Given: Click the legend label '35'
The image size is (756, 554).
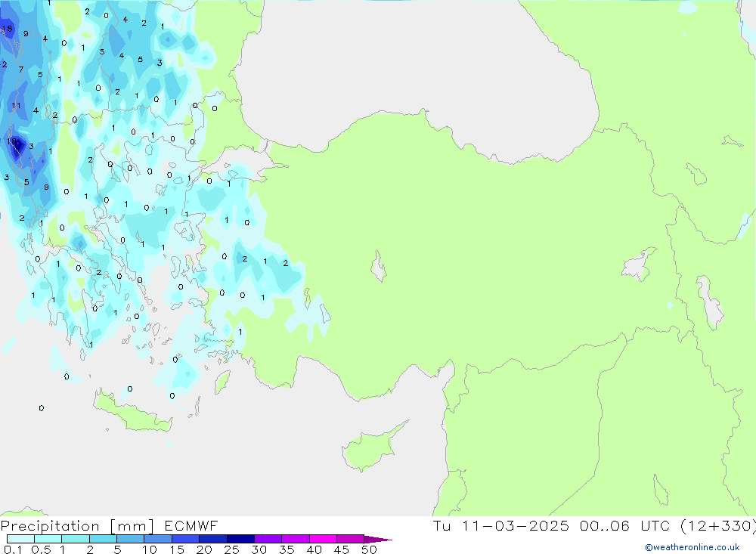Looking at the screenshot, I should 287,549.
